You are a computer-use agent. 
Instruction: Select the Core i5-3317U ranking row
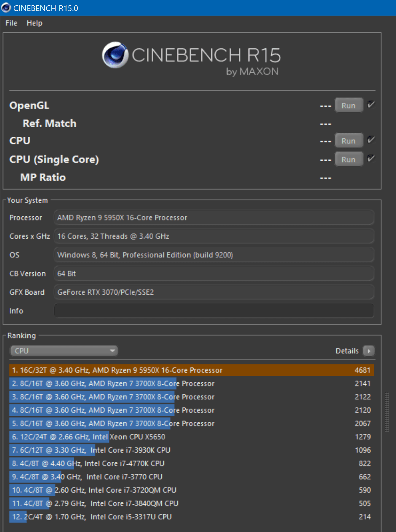(x=191, y=517)
